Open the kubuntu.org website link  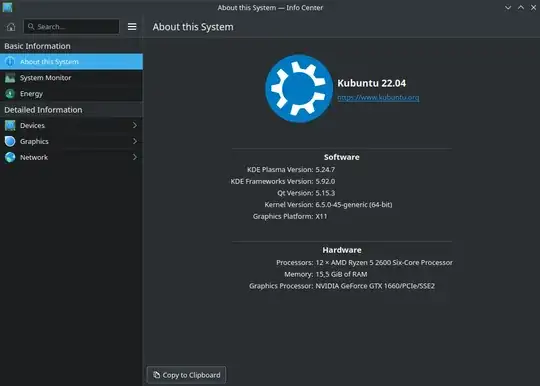coord(378,97)
